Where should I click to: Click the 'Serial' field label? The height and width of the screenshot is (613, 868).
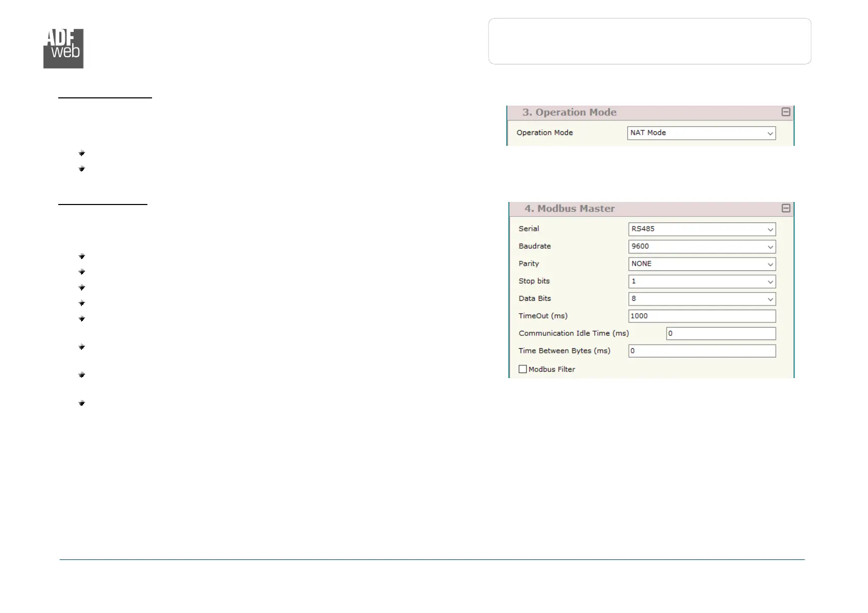pos(529,229)
